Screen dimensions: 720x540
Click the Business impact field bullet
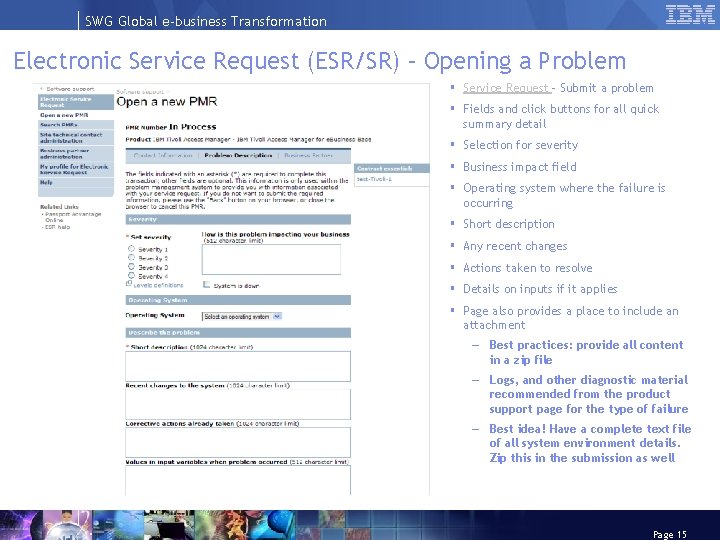pyautogui.click(x=519, y=167)
